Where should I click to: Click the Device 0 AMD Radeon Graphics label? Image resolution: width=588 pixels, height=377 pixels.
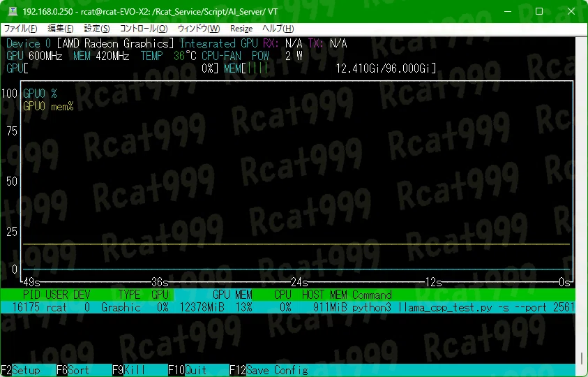click(x=90, y=43)
